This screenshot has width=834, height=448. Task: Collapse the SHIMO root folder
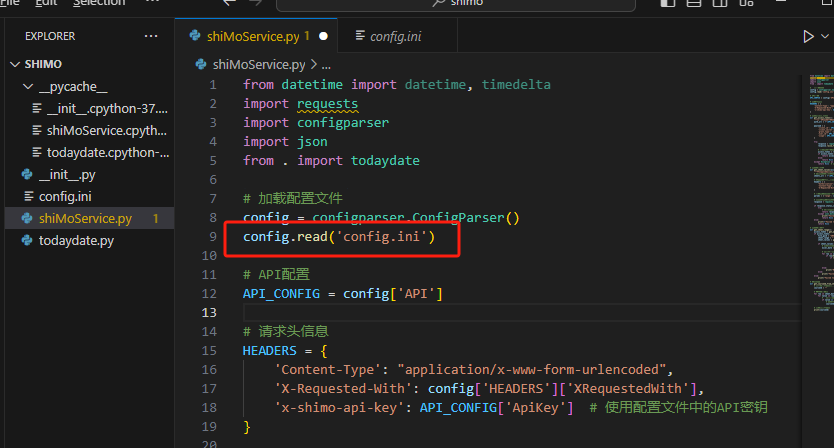point(14,65)
